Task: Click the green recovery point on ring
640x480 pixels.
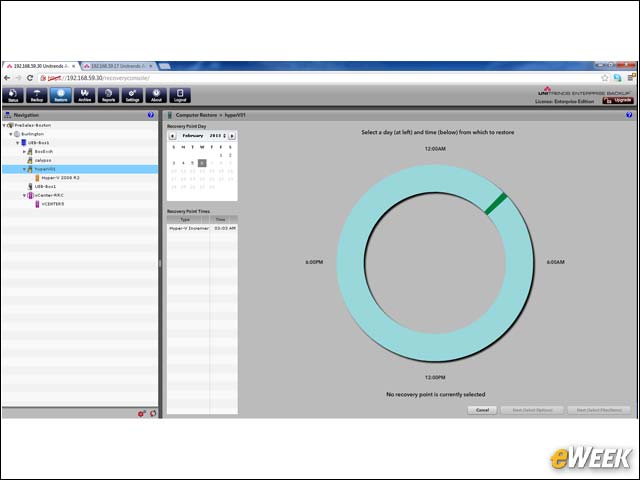Action: [496, 204]
